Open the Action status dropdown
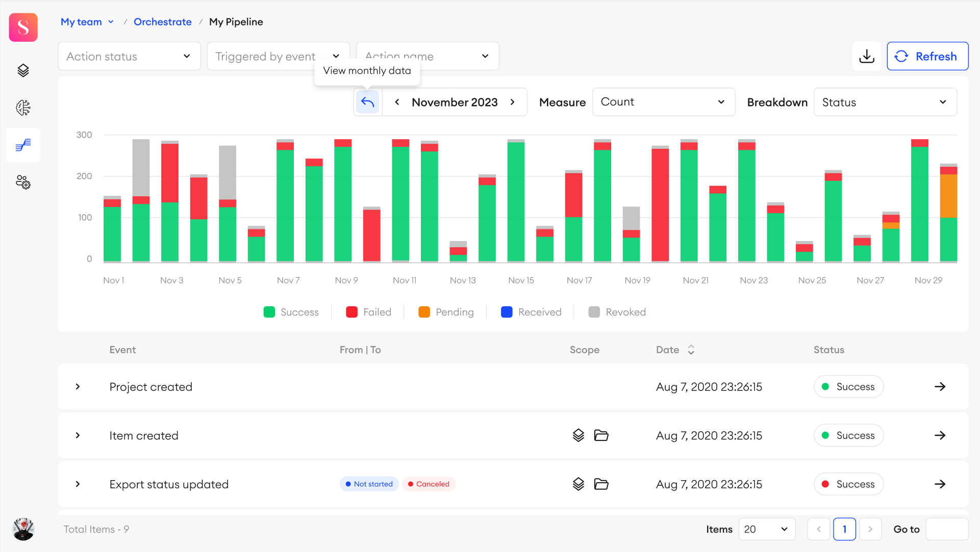 (x=129, y=56)
